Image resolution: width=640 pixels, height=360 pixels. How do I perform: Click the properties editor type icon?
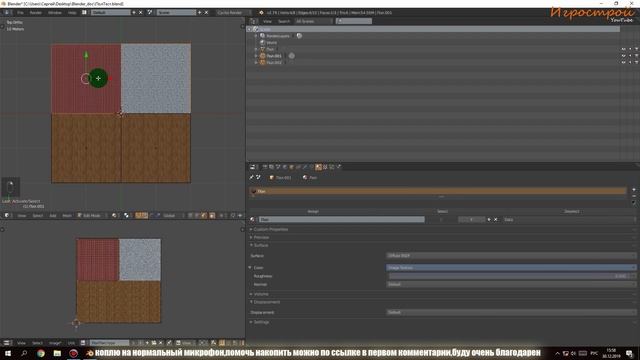coord(253,167)
